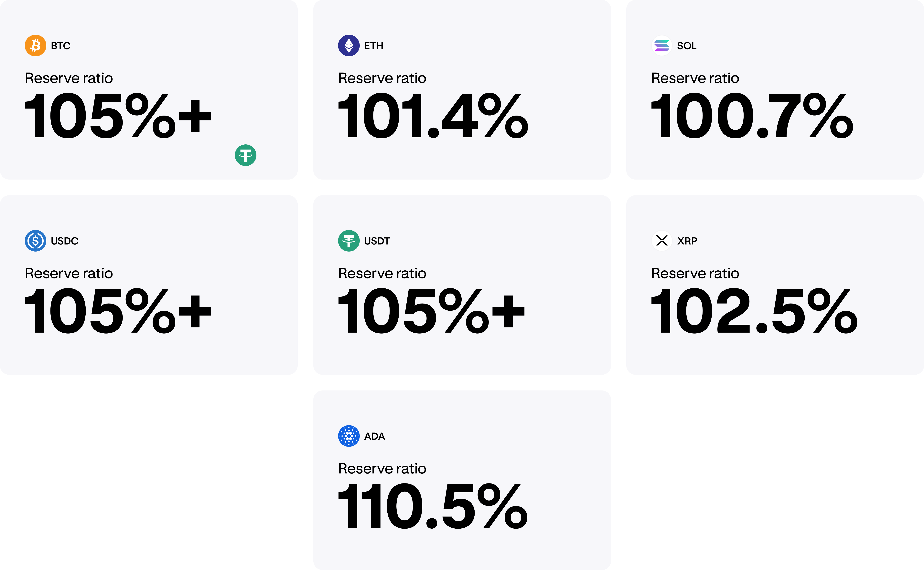The width and height of the screenshot is (924, 570).
Task: Select the USDC ticker label
Action: [x=64, y=241]
